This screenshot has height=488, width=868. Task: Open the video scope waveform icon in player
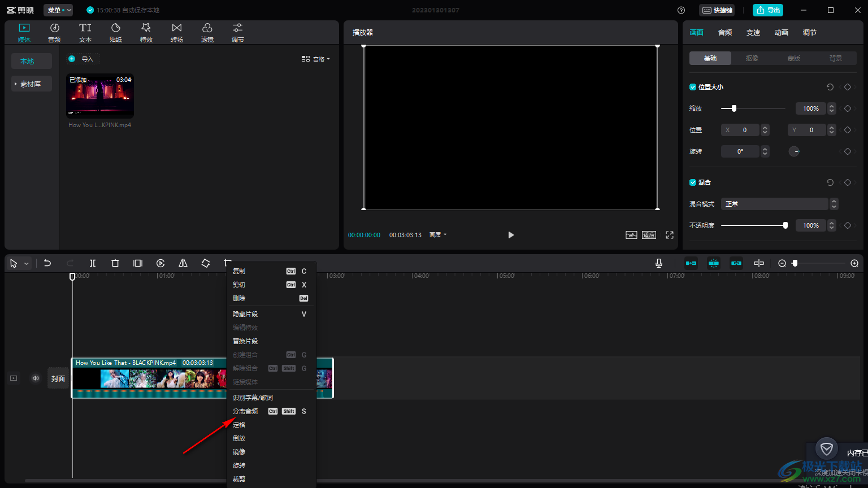pos(631,235)
